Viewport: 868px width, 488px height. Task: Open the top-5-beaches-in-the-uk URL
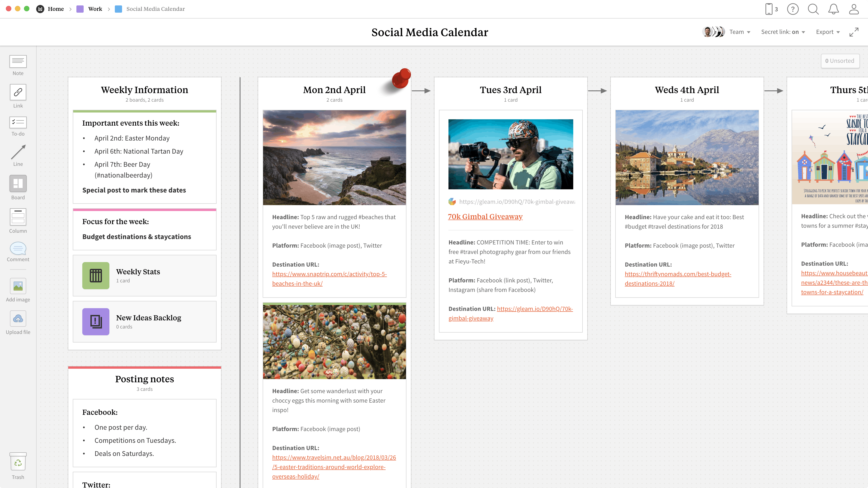329,278
